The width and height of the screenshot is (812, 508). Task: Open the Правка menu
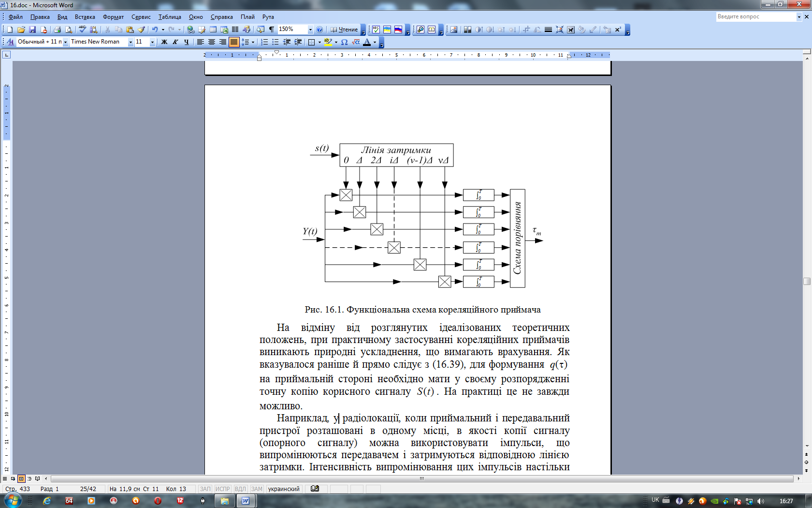pyautogui.click(x=40, y=17)
